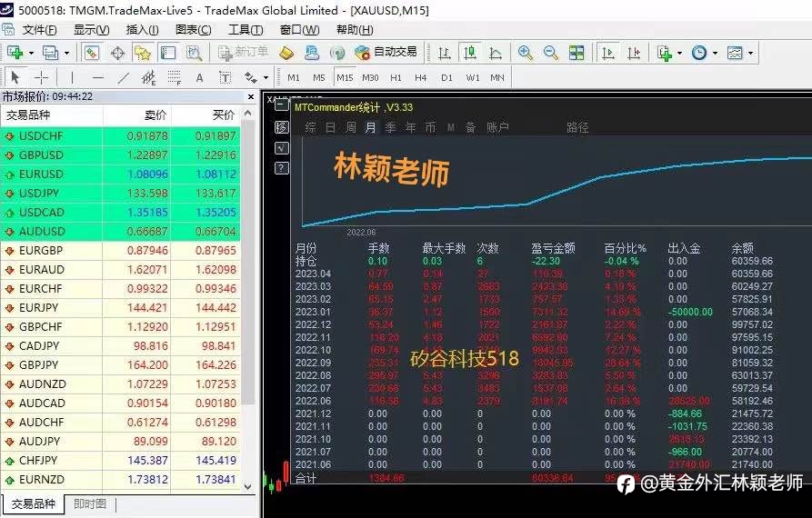The height and width of the screenshot is (518, 812).
Task: Open the 文件(F) menu
Action: [x=39, y=30]
